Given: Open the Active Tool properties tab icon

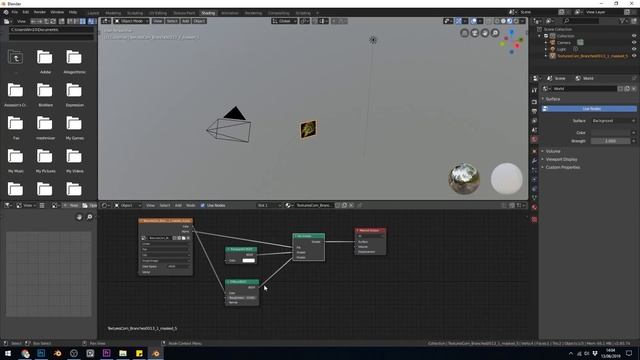Looking at the screenshot, I should [534, 91].
